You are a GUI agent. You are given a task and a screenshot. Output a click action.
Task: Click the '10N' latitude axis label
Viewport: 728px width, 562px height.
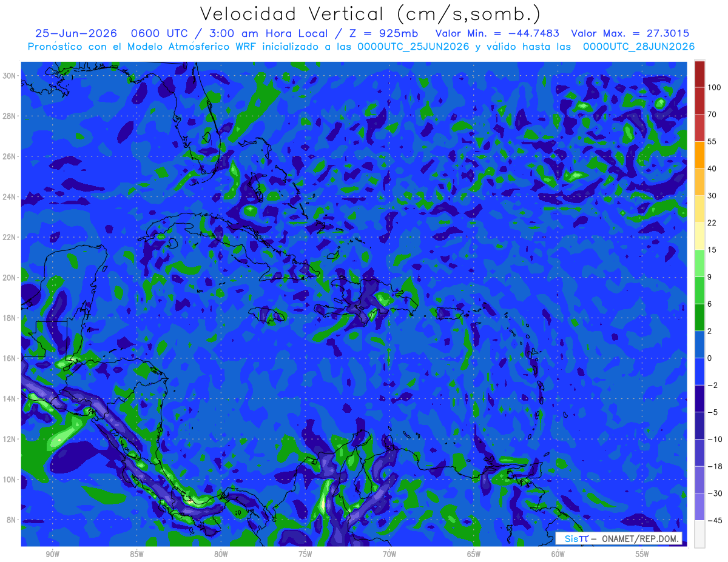pos(10,480)
